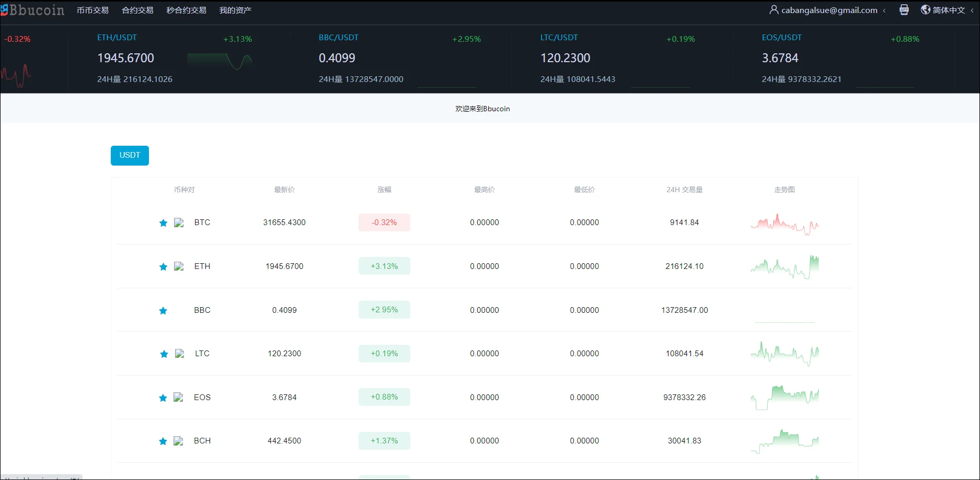Image resolution: width=980 pixels, height=480 pixels.
Task: Click the EOS coin image icon
Action: pyautogui.click(x=178, y=397)
